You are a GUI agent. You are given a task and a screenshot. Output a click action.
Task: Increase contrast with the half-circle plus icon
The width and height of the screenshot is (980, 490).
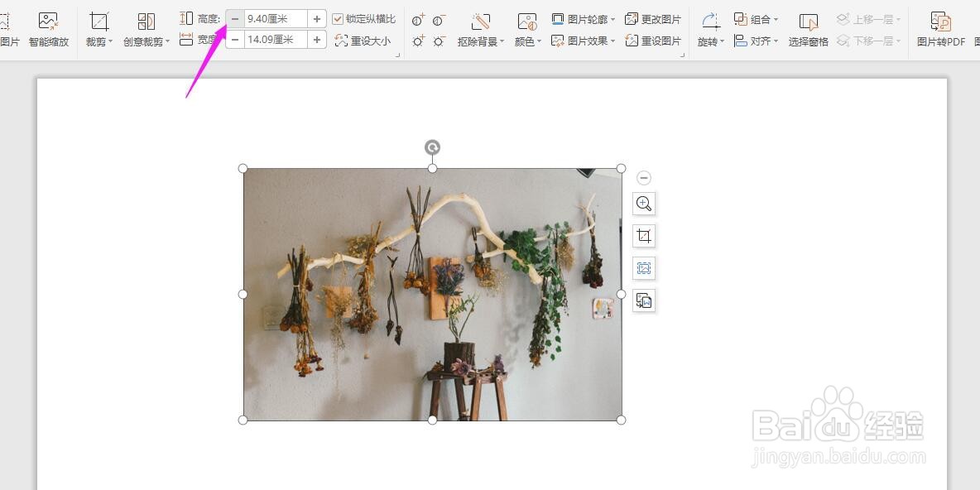click(x=419, y=20)
